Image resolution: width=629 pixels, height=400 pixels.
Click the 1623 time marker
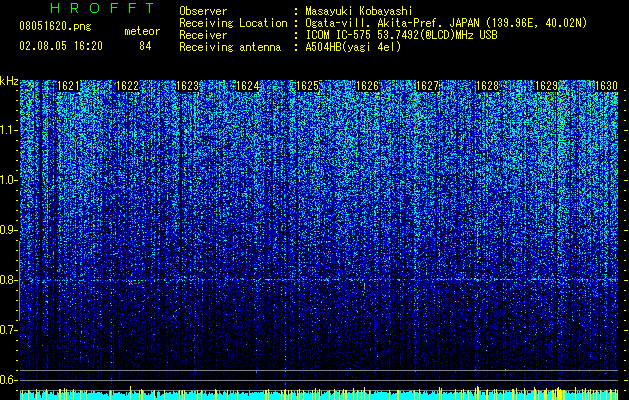tap(188, 86)
